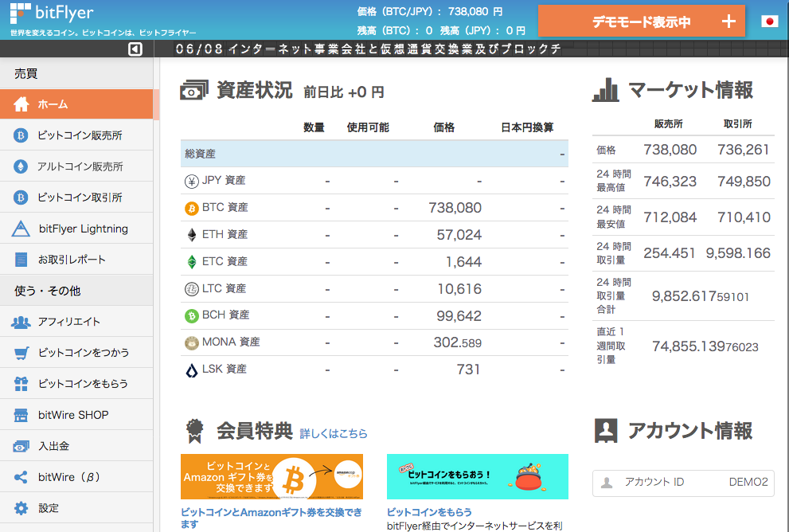This screenshot has width=789, height=532.
Task: Click the ビットコイン販売所 Bitcoin icon
Action: tap(21, 135)
